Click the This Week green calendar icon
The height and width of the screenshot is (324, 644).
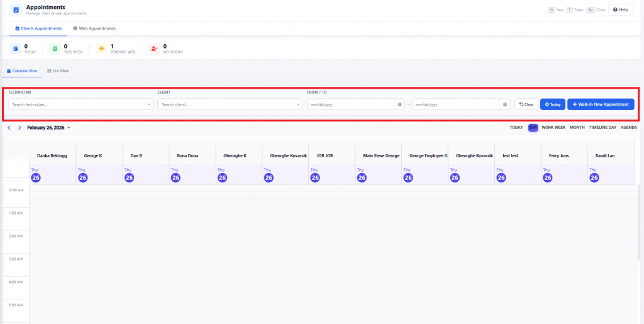(55, 48)
